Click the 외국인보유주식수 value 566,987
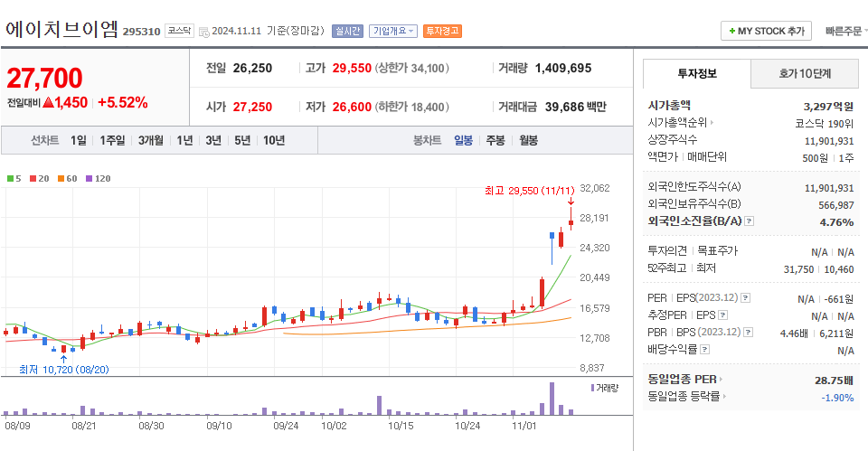Image resolution: width=868 pixels, height=451 pixels. click(x=835, y=205)
